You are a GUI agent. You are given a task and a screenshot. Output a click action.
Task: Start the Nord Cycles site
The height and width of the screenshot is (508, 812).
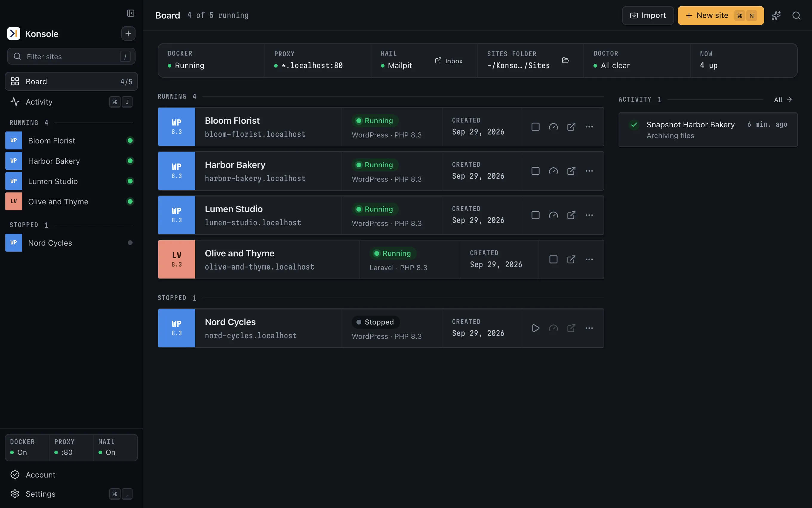(536, 328)
